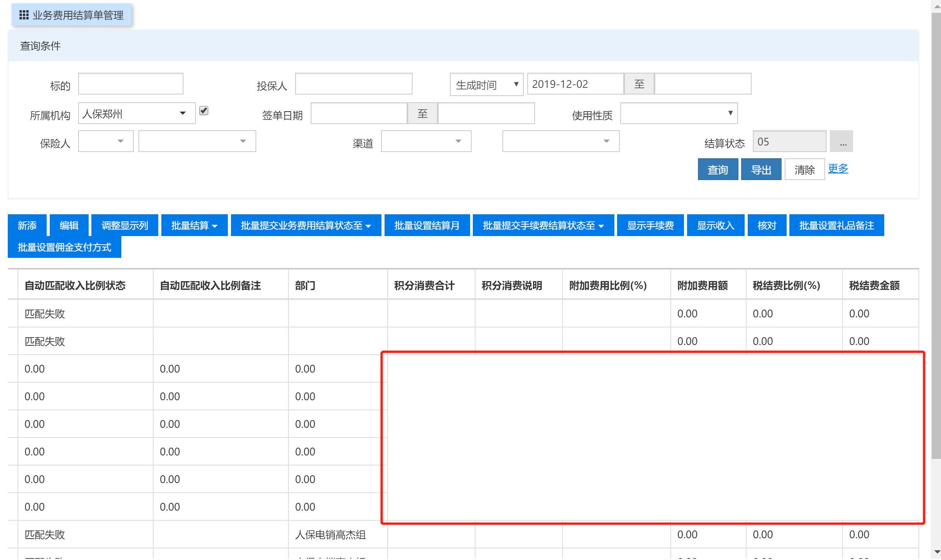
Task: Click the 显示手续费 button
Action: [650, 226]
